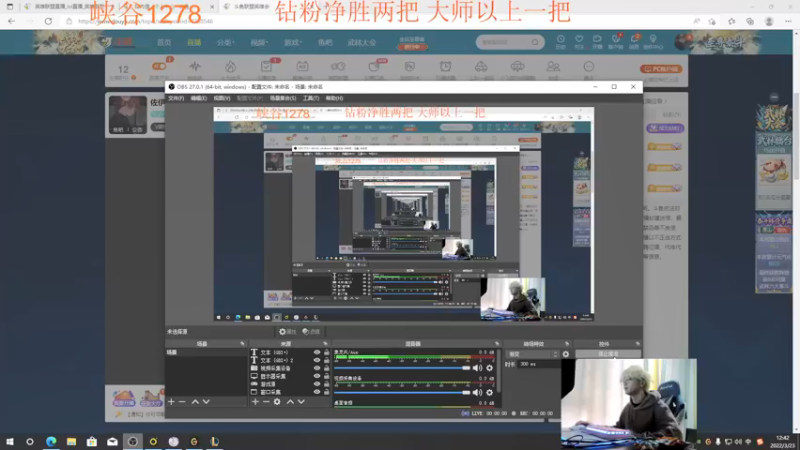Click the history clock icon on Douyu header
The width and height of the screenshot is (800, 450).
(x=561, y=39)
